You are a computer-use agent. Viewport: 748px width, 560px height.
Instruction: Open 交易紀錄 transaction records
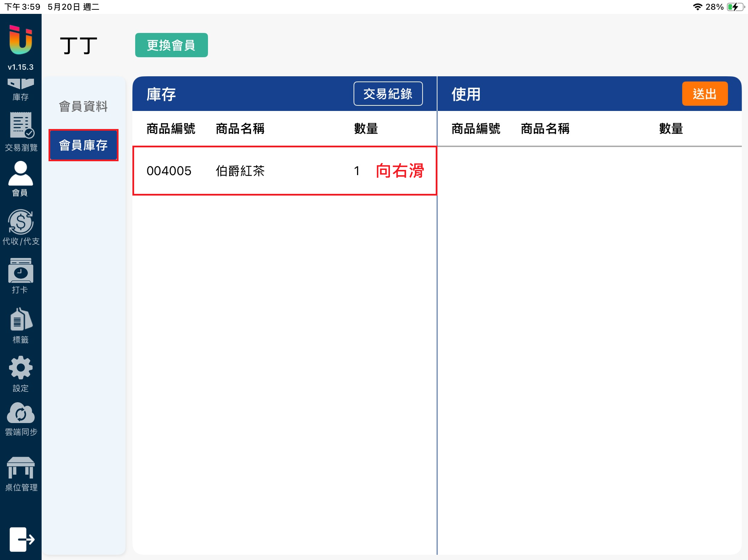[x=388, y=94]
